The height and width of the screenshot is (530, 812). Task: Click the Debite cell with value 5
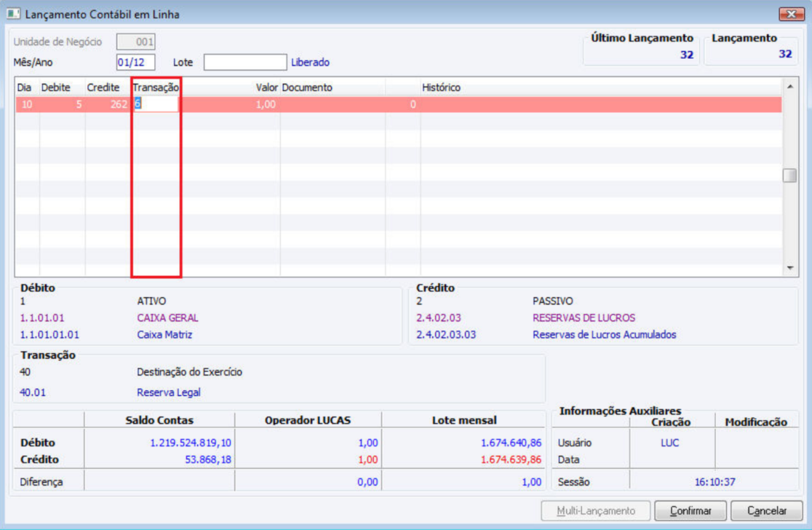63,104
